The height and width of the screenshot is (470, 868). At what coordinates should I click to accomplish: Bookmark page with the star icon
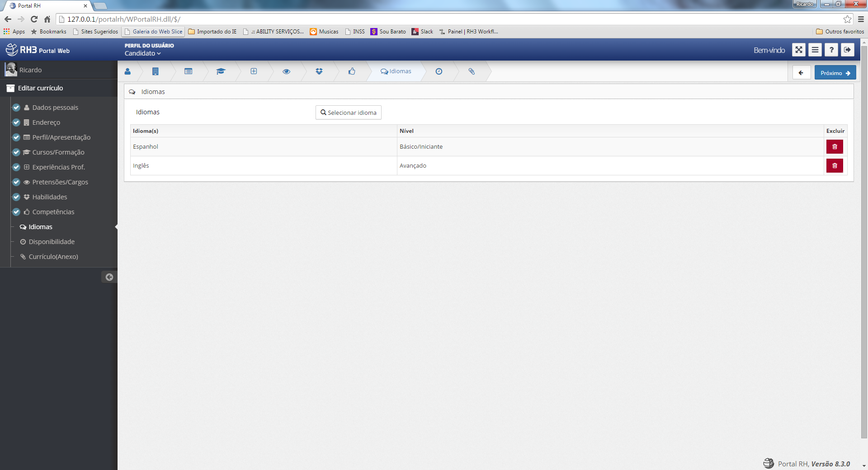(x=847, y=19)
